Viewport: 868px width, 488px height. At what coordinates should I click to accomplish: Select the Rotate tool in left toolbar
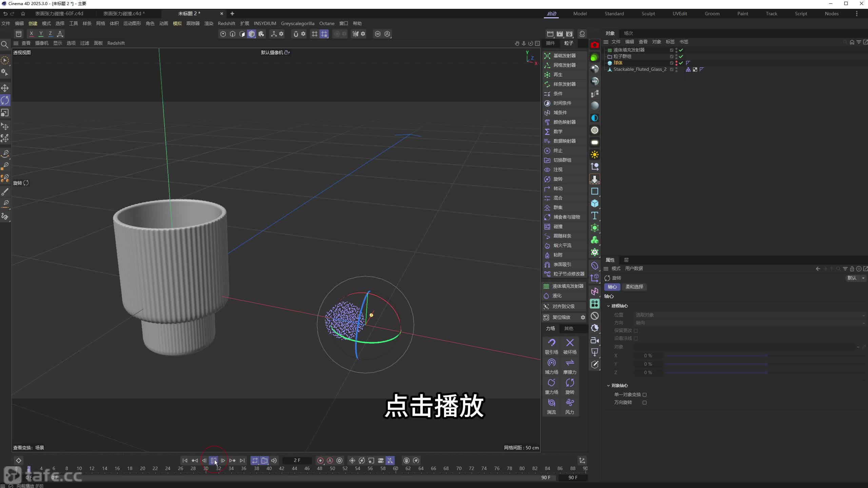click(5, 100)
